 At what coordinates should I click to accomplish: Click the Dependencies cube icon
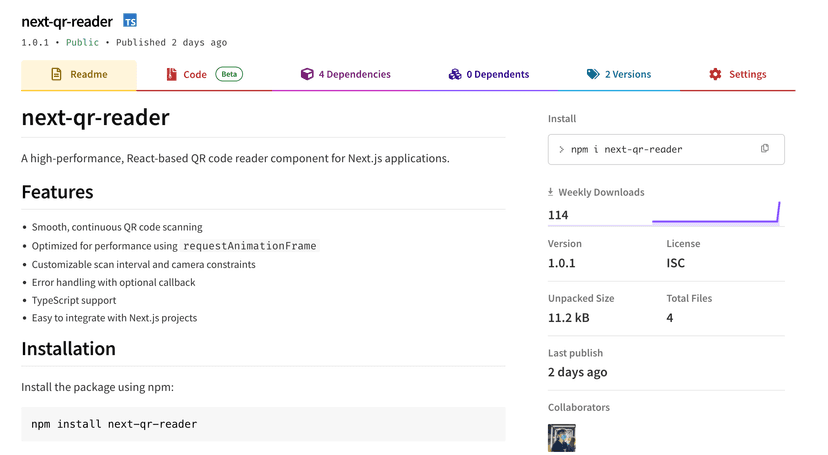307,75
